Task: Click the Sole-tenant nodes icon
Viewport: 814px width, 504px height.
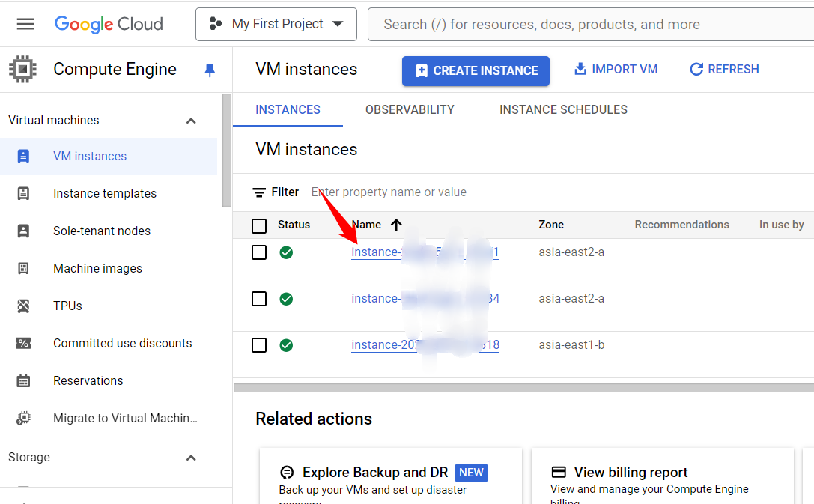Action: (23, 231)
